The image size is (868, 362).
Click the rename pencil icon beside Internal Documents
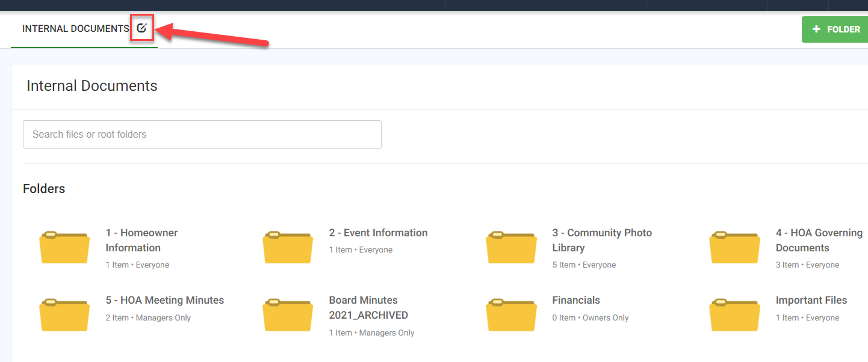[x=141, y=28]
